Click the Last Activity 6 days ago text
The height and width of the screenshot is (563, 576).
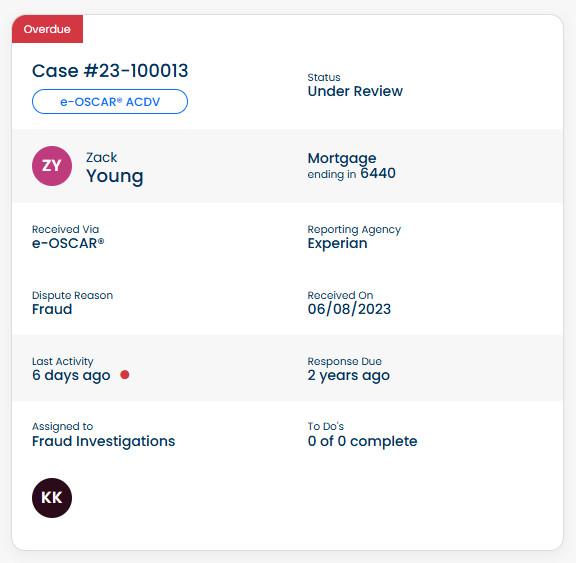coord(71,375)
